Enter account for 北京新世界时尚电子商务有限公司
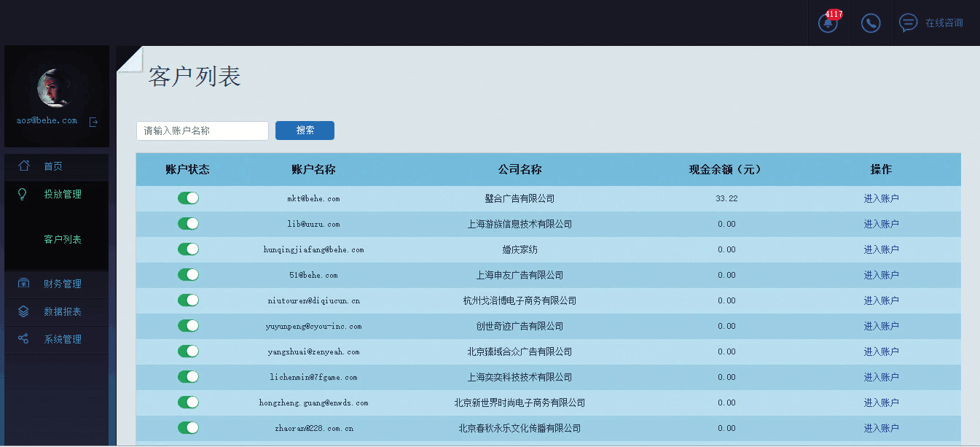The image size is (980, 447). coord(882,403)
